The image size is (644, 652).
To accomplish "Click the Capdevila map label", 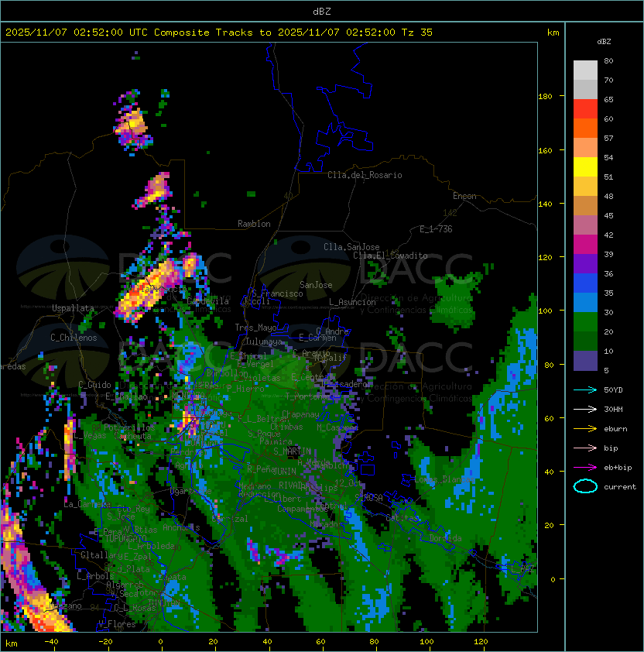I will 207,301.
